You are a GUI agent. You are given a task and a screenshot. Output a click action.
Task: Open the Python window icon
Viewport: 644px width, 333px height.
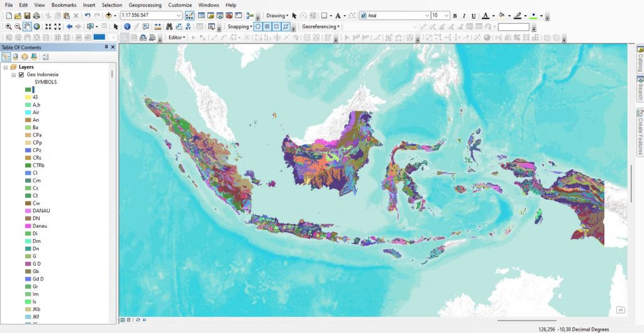coord(238,16)
